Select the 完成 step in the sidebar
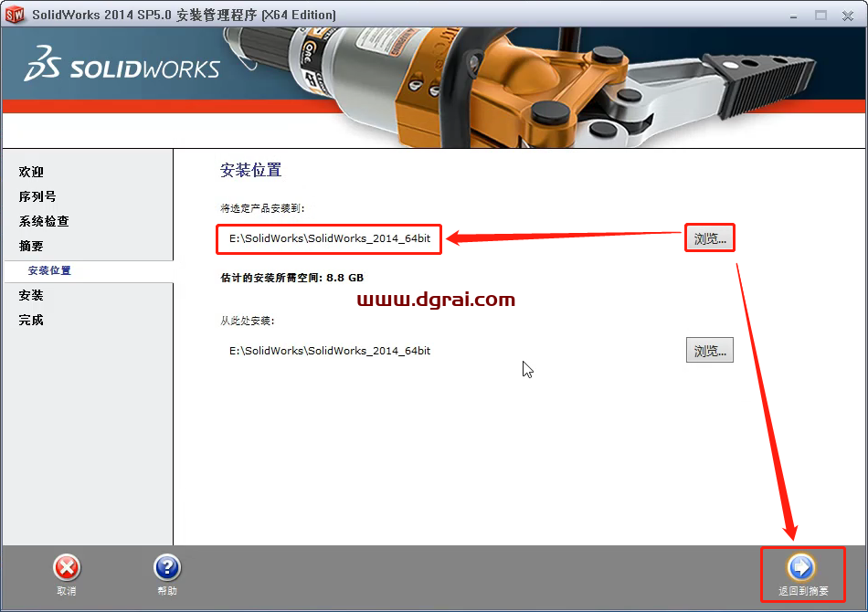868x612 pixels. [31, 320]
